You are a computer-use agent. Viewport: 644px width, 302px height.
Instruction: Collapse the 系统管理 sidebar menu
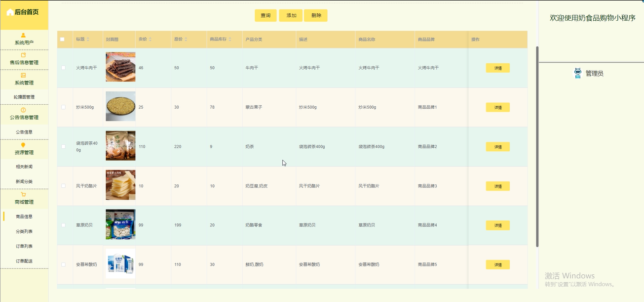[x=24, y=80]
